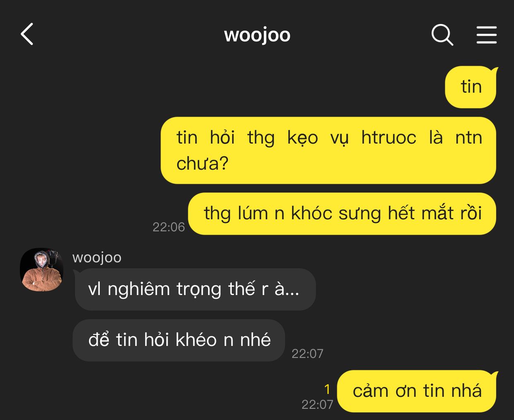The height and width of the screenshot is (420, 514).
Task: Click the 22:07 timestamp under unread count
Action: [x=317, y=404]
